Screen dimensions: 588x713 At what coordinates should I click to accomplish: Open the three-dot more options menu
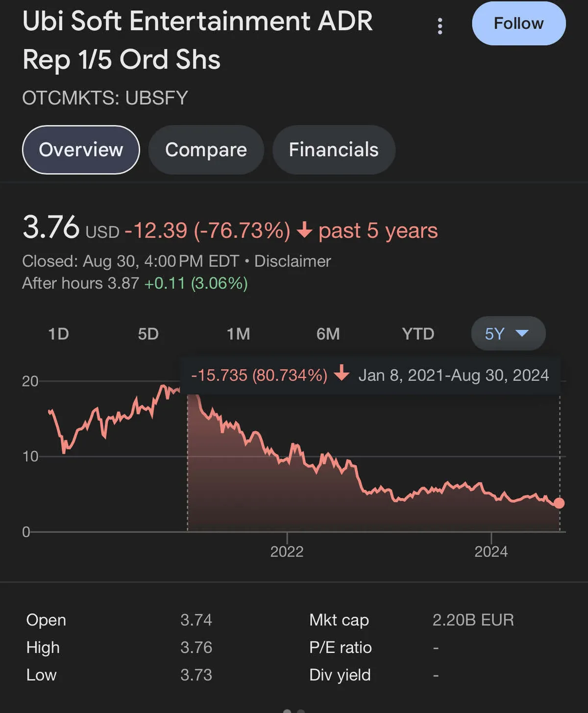point(440,26)
